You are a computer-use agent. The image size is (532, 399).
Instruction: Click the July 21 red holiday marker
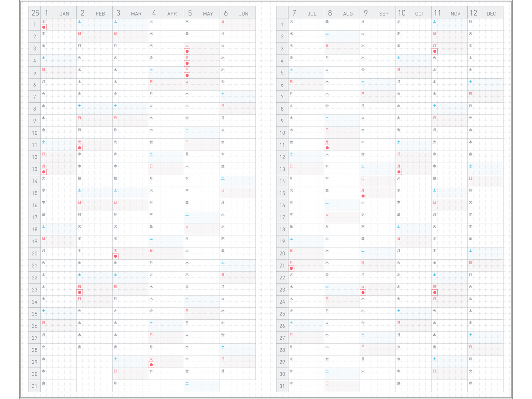(x=291, y=268)
